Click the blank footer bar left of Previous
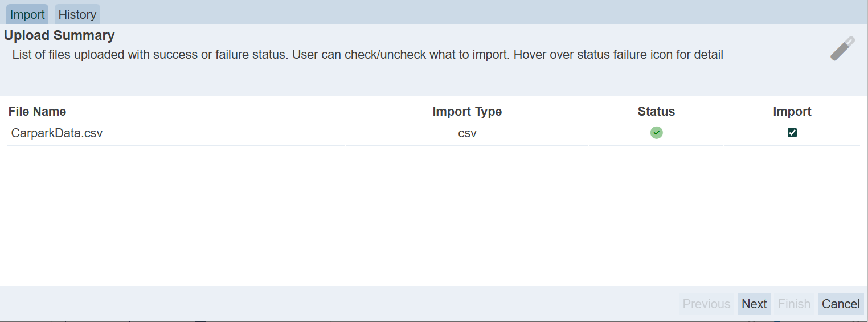 [x=342, y=304]
